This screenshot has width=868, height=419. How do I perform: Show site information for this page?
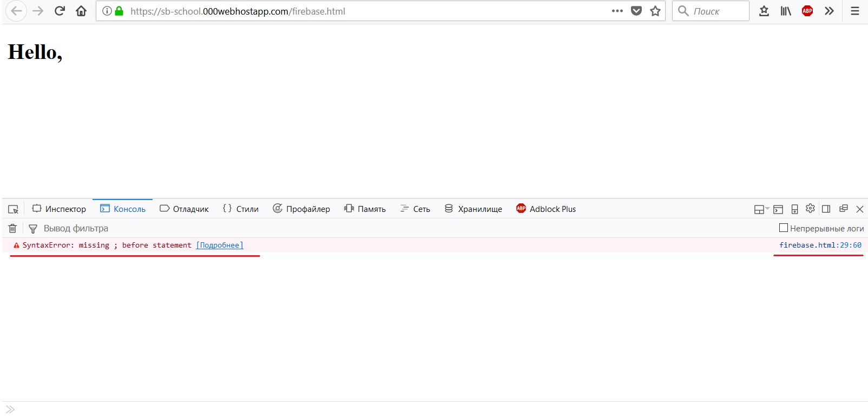(107, 11)
